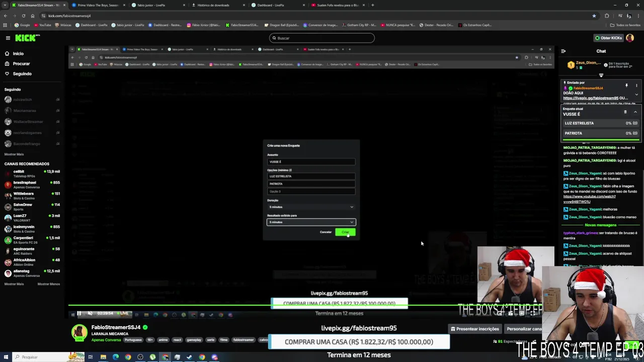Expand the chat leaderboard arrow
644x362 pixels.
point(601,75)
